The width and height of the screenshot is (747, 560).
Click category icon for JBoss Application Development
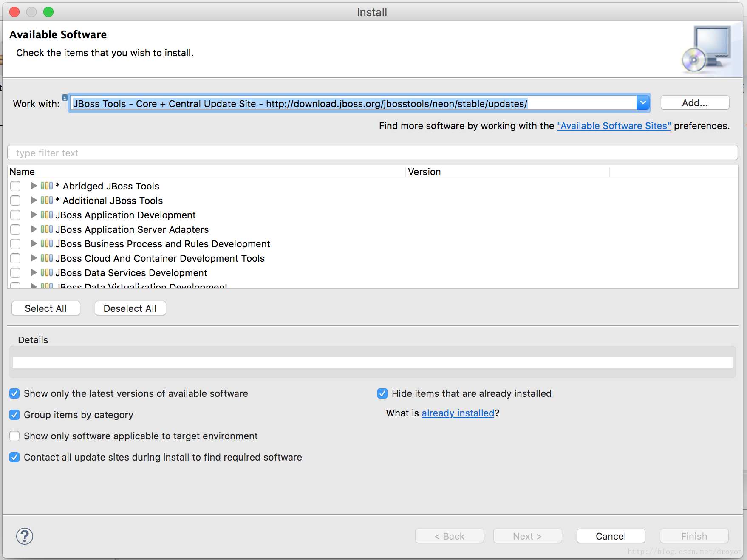coord(47,215)
